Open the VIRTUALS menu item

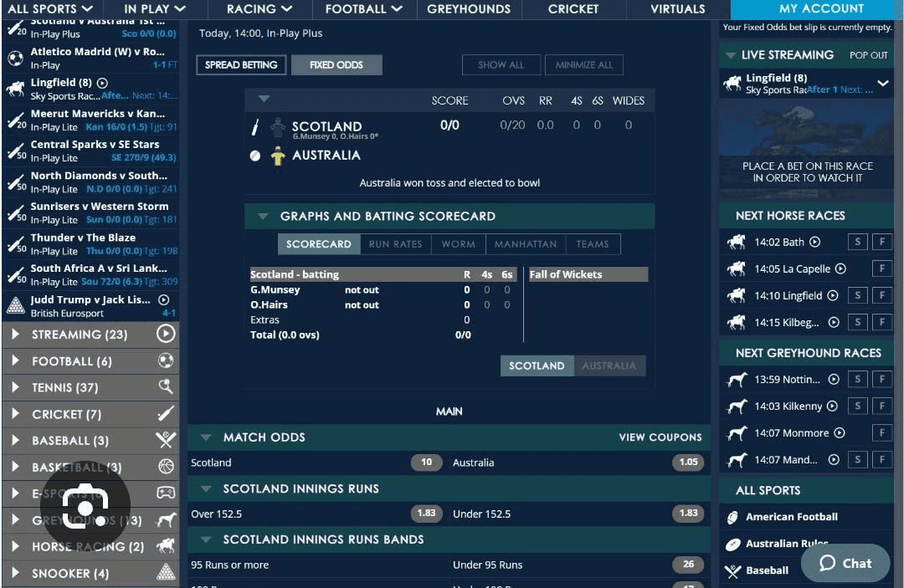coord(677,8)
